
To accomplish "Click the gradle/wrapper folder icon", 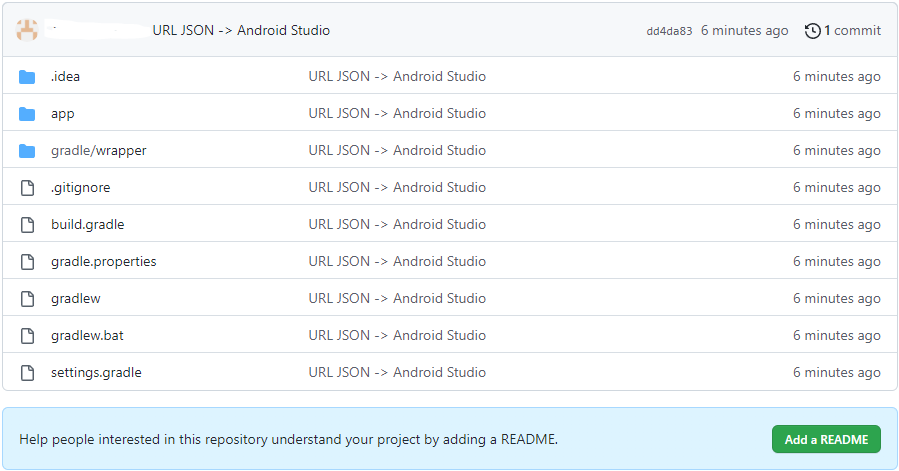I will pos(27,151).
